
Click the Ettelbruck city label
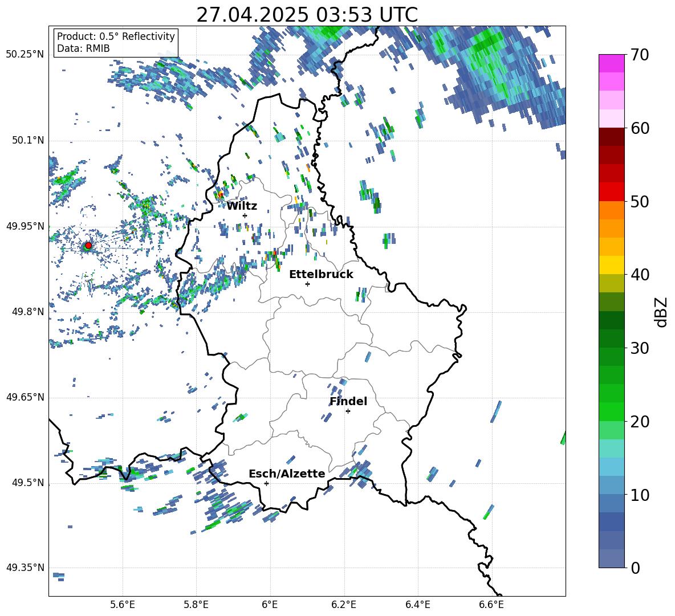pyautogui.click(x=321, y=275)
